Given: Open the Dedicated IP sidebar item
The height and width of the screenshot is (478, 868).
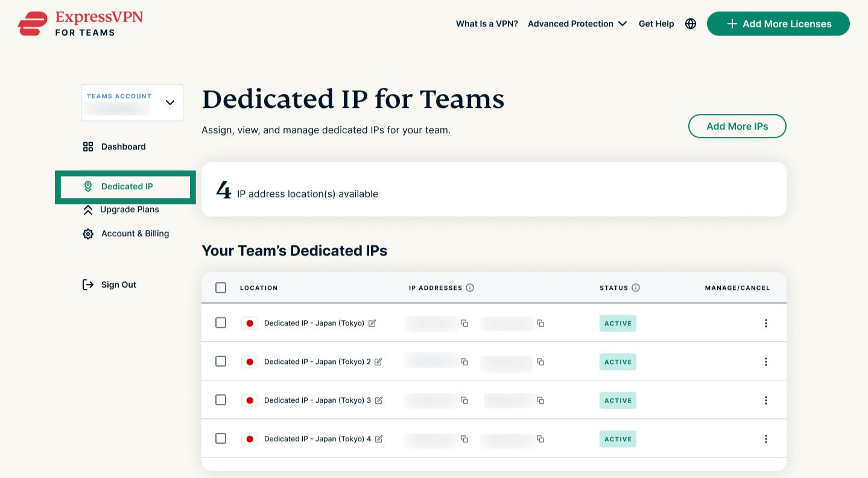Looking at the screenshot, I should 125,187.
